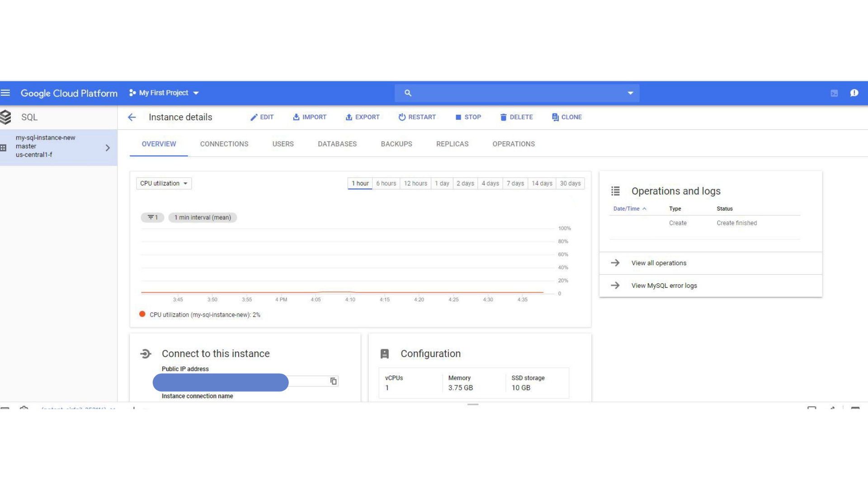Click the SQL product icon in the sidebar
868x488 pixels.
point(6,117)
